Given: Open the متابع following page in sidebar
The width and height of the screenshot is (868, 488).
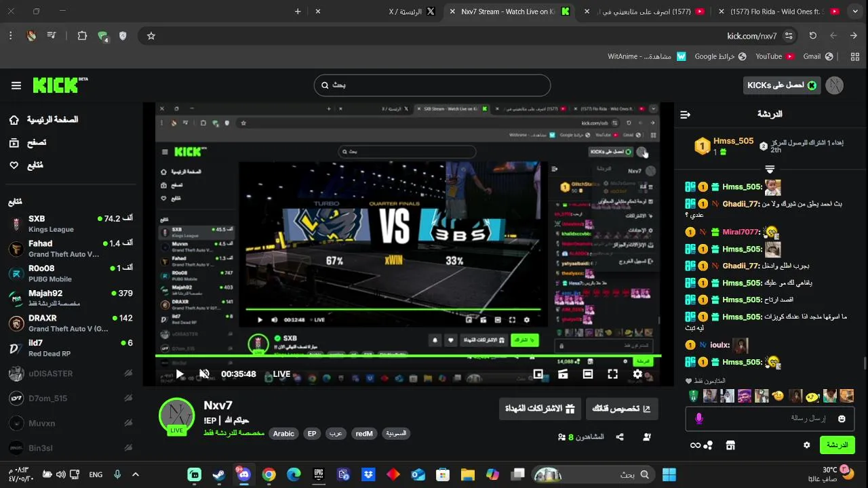Looking at the screenshot, I should point(26,165).
